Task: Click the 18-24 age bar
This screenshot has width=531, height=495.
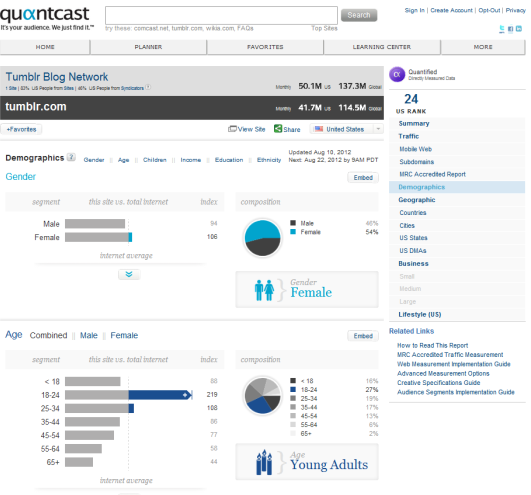Action: click(x=129, y=395)
